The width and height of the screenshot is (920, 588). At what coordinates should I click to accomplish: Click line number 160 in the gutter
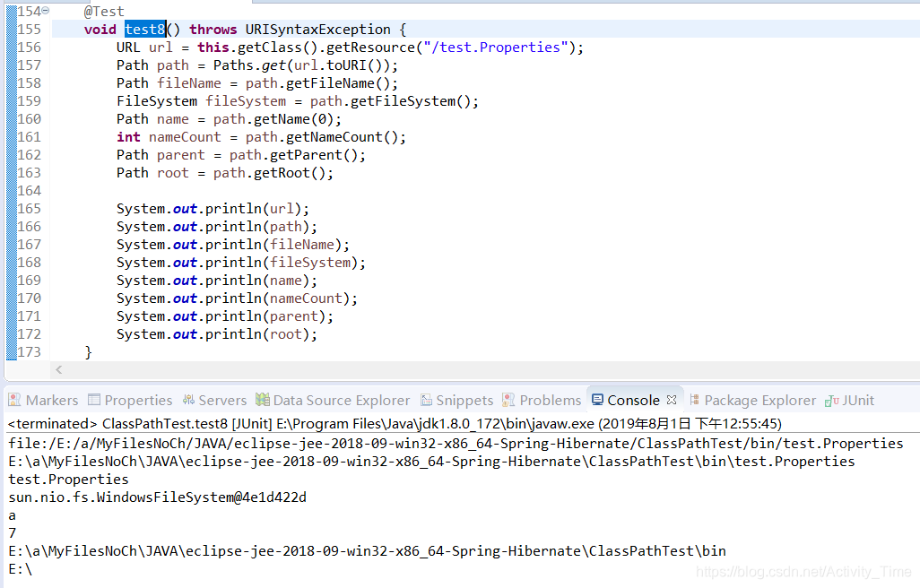pos(29,119)
